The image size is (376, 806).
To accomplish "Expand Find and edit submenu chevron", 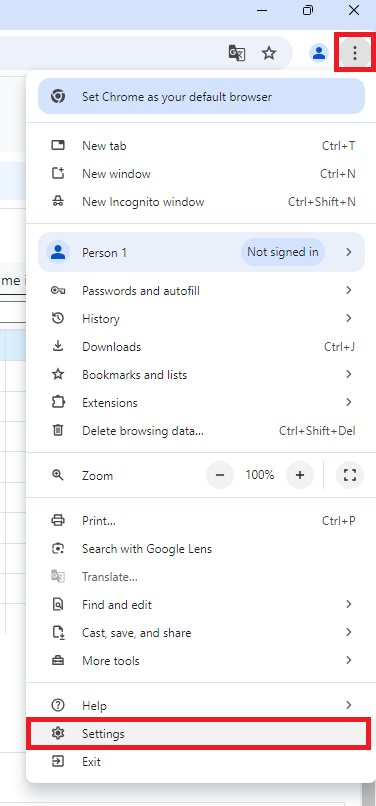I will pyautogui.click(x=349, y=604).
